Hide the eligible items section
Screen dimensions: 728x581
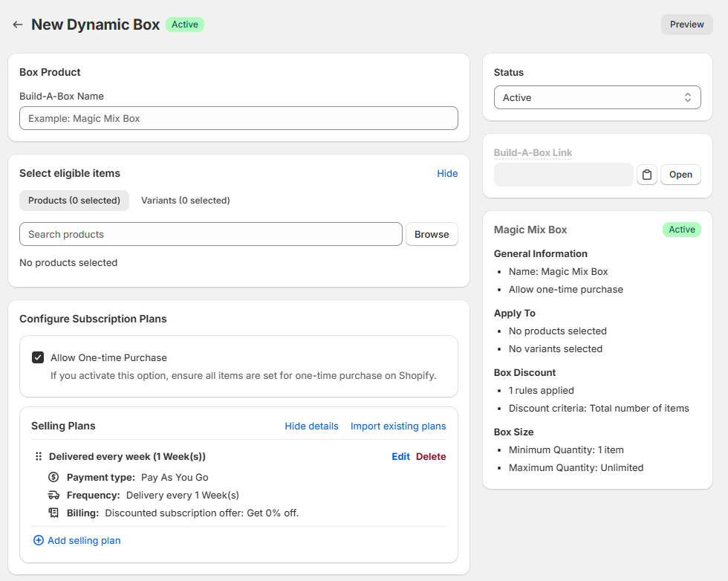point(447,173)
